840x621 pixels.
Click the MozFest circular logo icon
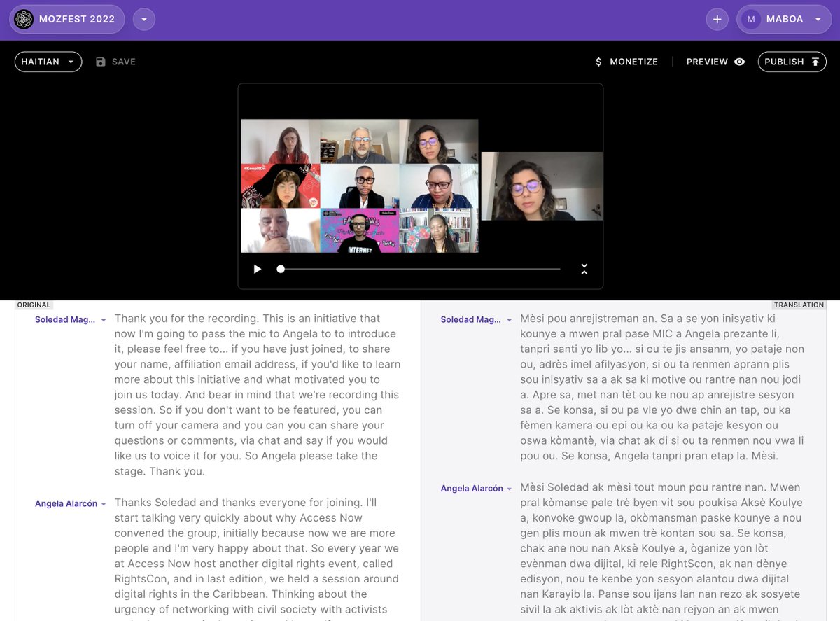pos(24,20)
